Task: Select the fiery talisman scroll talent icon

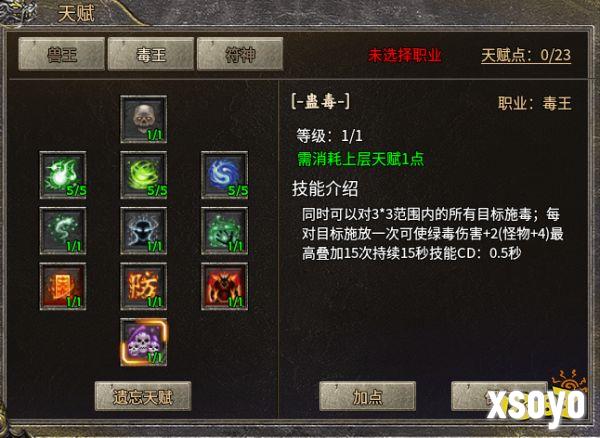Action: click(63, 286)
